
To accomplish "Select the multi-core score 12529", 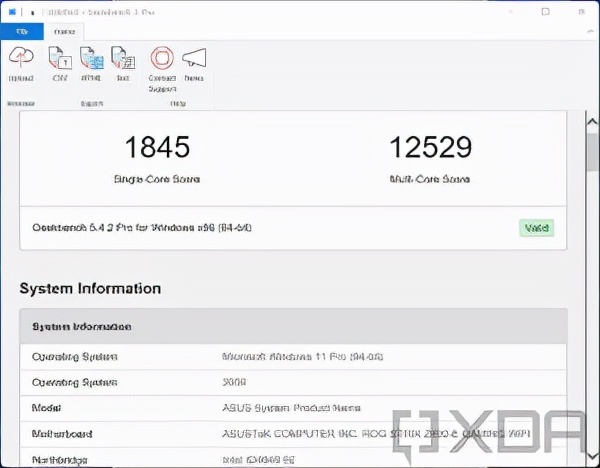I will pyautogui.click(x=430, y=147).
